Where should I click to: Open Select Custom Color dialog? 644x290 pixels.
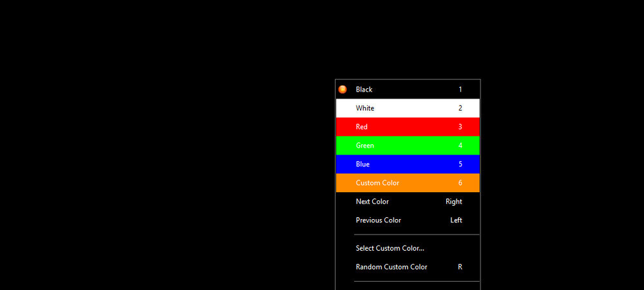pos(390,248)
